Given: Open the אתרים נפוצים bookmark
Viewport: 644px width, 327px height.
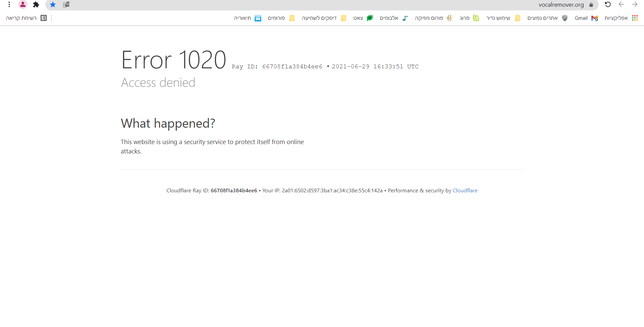Looking at the screenshot, I should pyautogui.click(x=547, y=18).
